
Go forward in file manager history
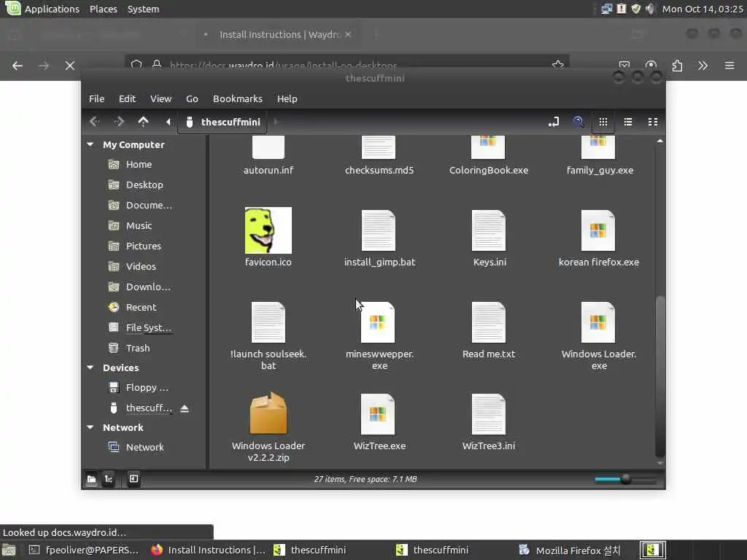coord(119,122)
